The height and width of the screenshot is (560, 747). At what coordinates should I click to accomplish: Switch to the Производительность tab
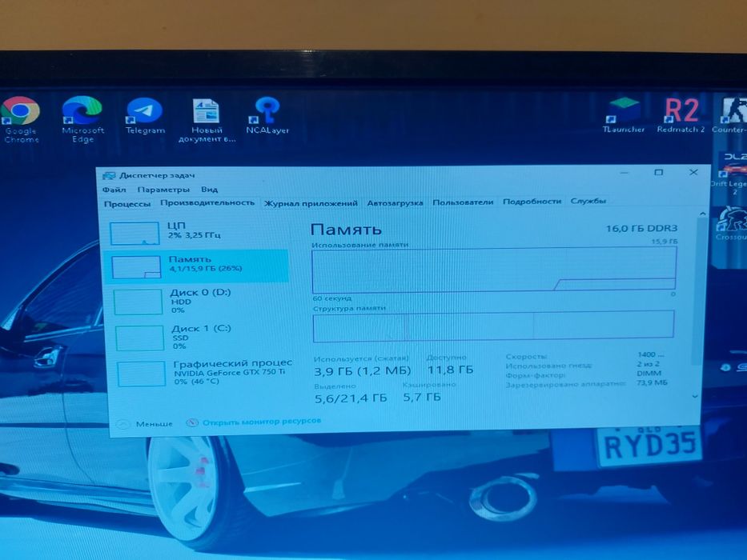point(207,203)
